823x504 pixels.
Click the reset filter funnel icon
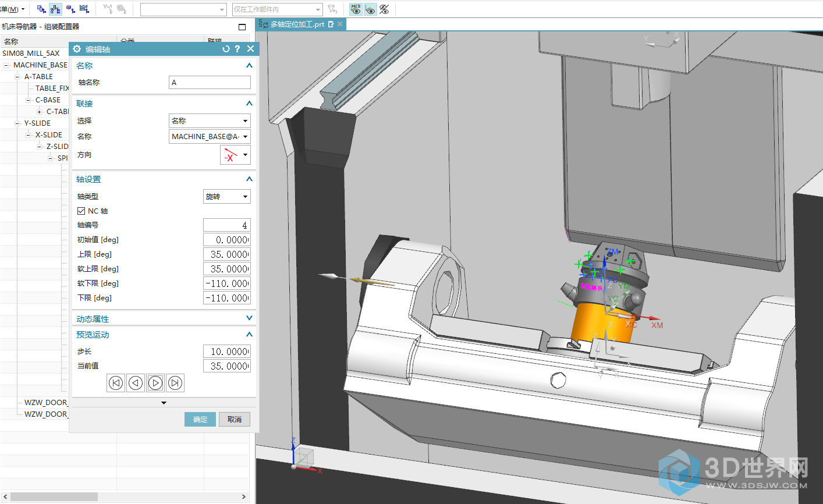point(332,9)
